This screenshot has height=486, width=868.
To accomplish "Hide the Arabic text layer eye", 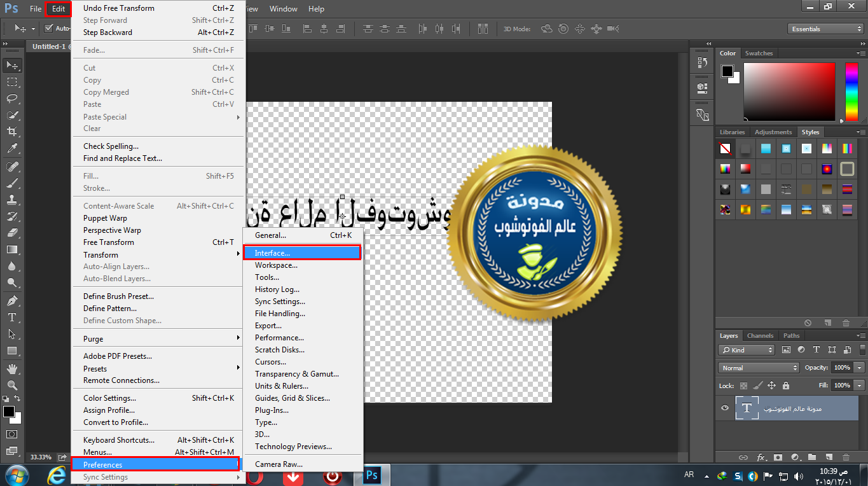I will 724,408.
